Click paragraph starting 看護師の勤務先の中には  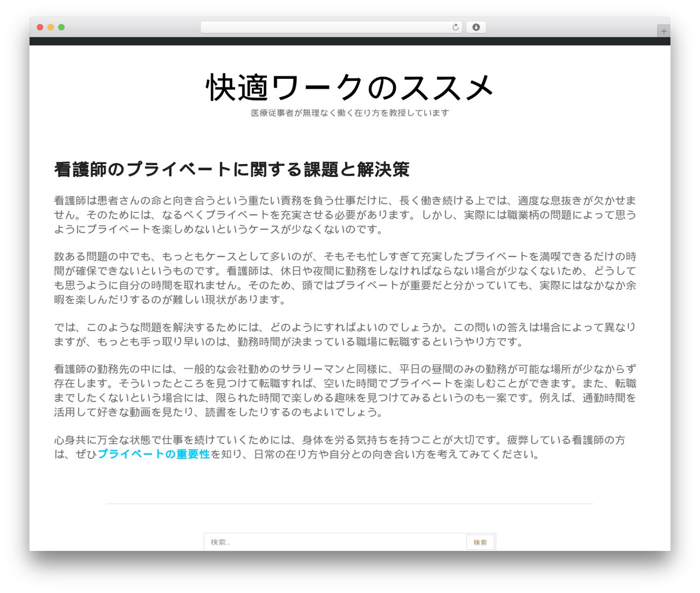click(x=346, y=391)
